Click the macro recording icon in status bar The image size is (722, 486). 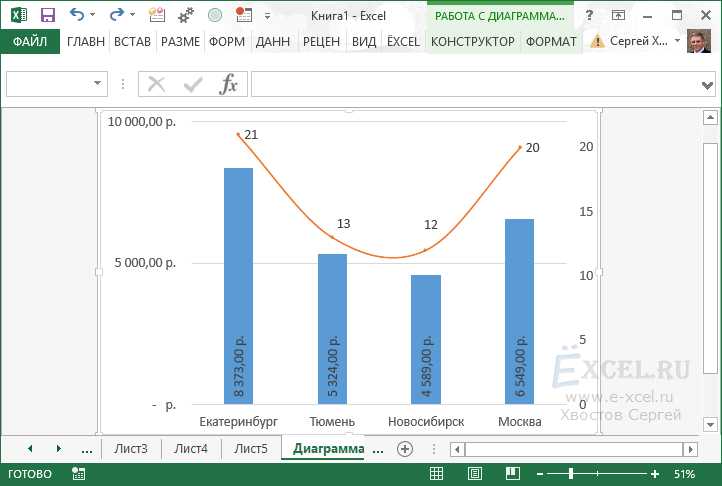[78, 474]
